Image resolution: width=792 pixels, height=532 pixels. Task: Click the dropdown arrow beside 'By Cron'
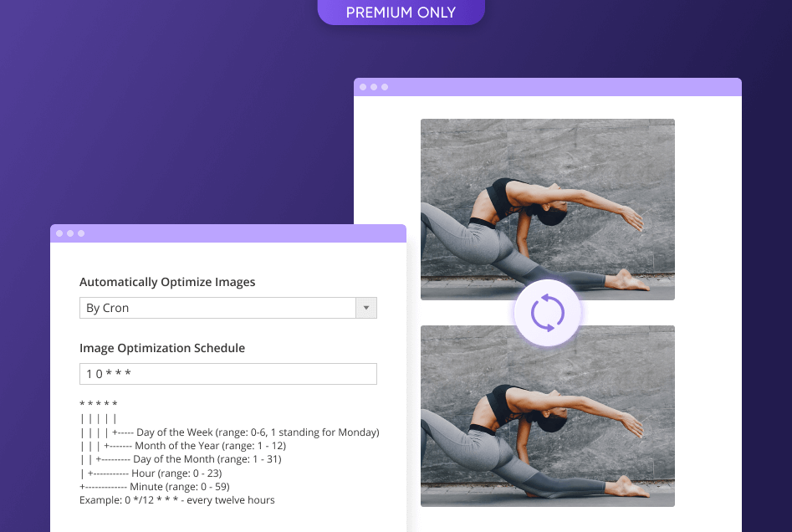click(x=366, y=308)
